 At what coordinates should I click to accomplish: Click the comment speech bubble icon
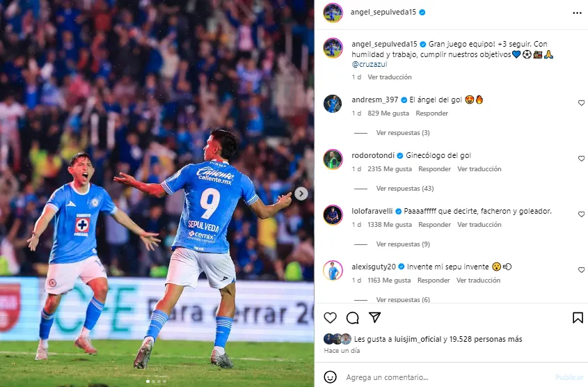[x=353, y=318]
